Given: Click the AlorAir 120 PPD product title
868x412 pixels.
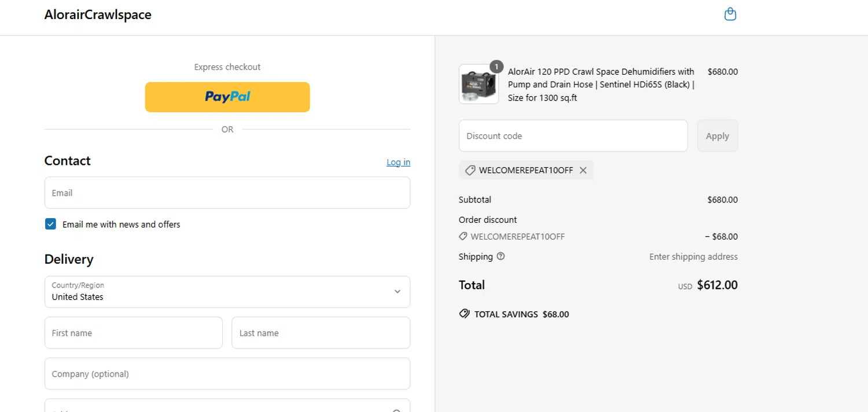Looking at the screenshot, I should [601, 84].
